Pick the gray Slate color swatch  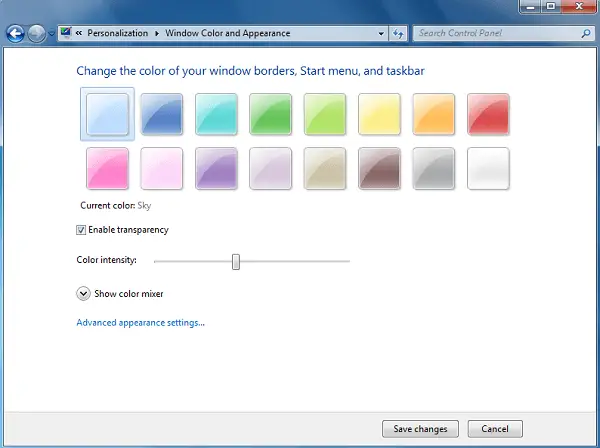434,168
